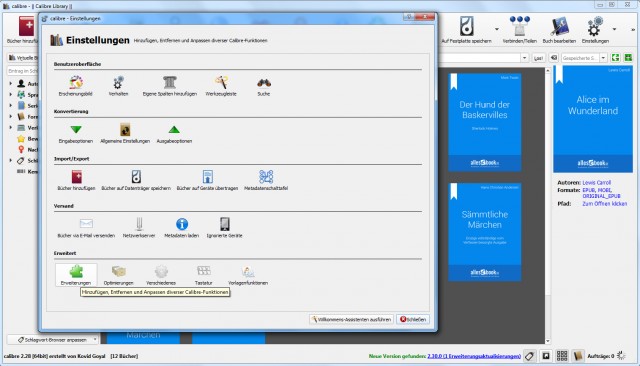Run the Willkommens-Assistenten ausführen button
Screen dimensions: 640x366
click(351, 319)
